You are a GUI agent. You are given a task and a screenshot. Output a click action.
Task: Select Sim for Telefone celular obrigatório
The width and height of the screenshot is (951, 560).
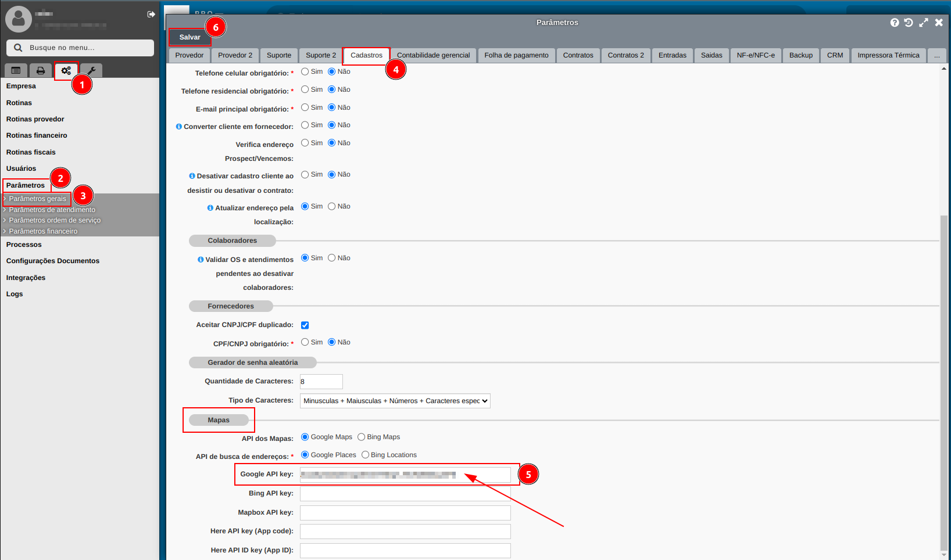[305, 71]
